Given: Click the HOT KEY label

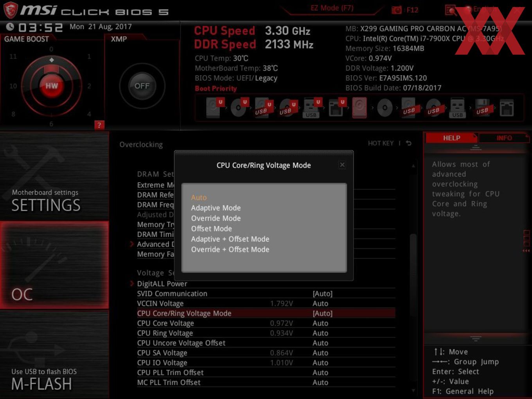Looking at the screenshot, I should (x=381, y=143).
